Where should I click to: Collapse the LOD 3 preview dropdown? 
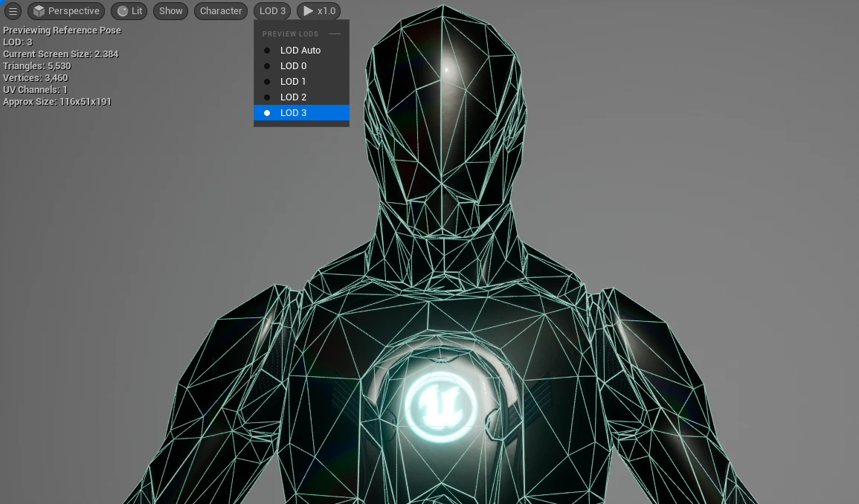[x=272, y=11]
